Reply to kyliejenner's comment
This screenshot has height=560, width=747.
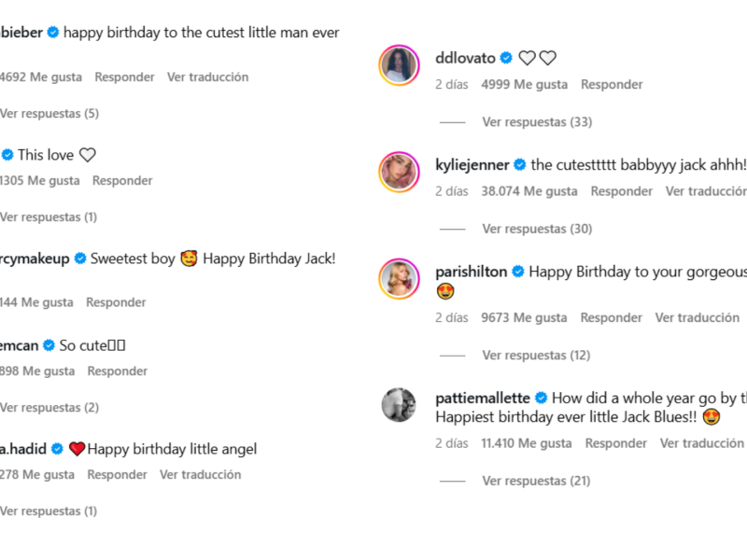pyautogui.click(x=621, y=191)
